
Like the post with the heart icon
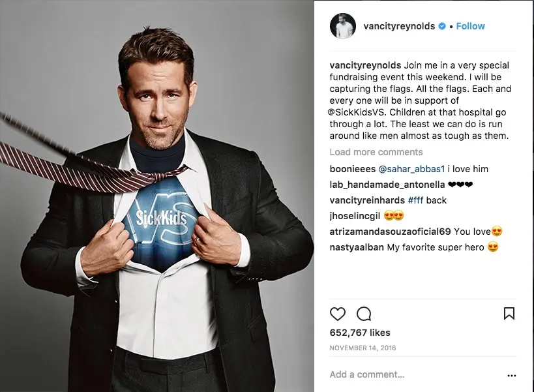coord(338,314)
